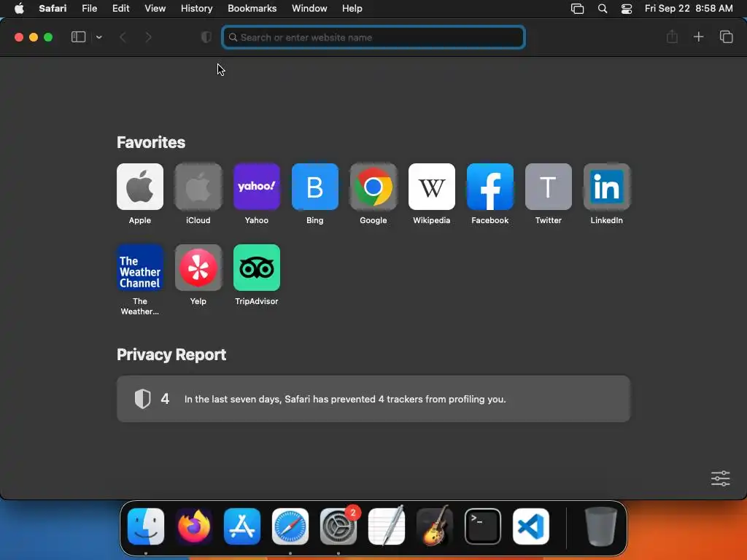Click the date and time display
Screen dimensions: 747x560
click(689, 8)
